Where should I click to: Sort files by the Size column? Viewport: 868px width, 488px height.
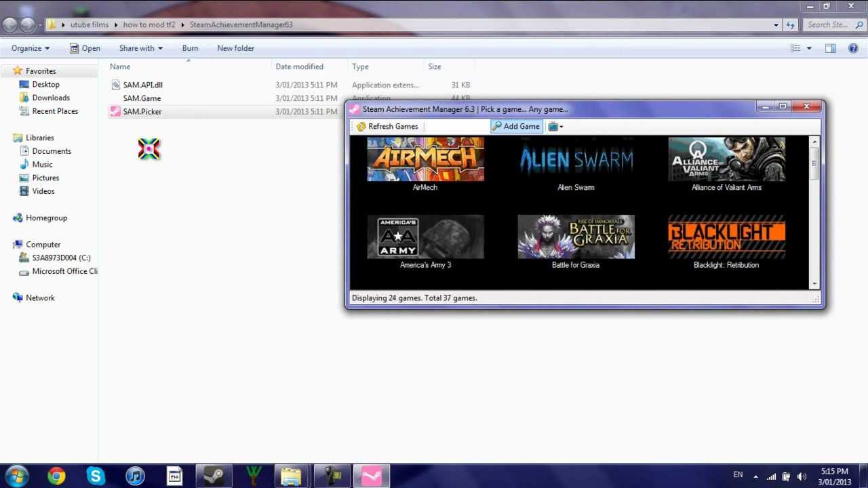click(435, 66)
